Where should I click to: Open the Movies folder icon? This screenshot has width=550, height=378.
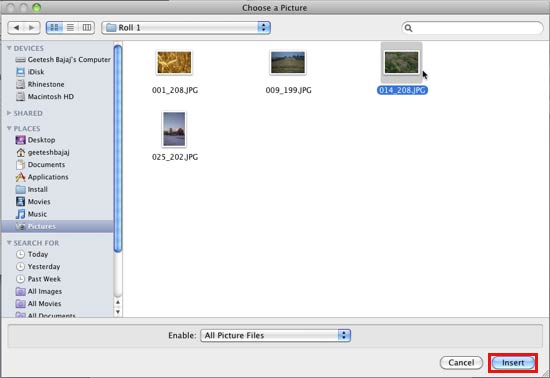coord(21,202)
